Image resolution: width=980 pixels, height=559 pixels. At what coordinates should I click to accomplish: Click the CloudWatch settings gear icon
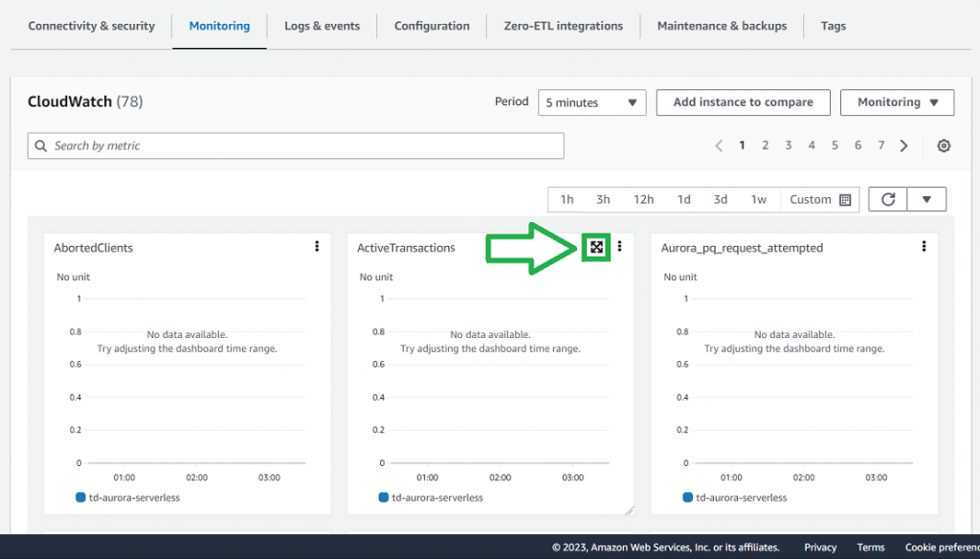[x=944, y=145]
